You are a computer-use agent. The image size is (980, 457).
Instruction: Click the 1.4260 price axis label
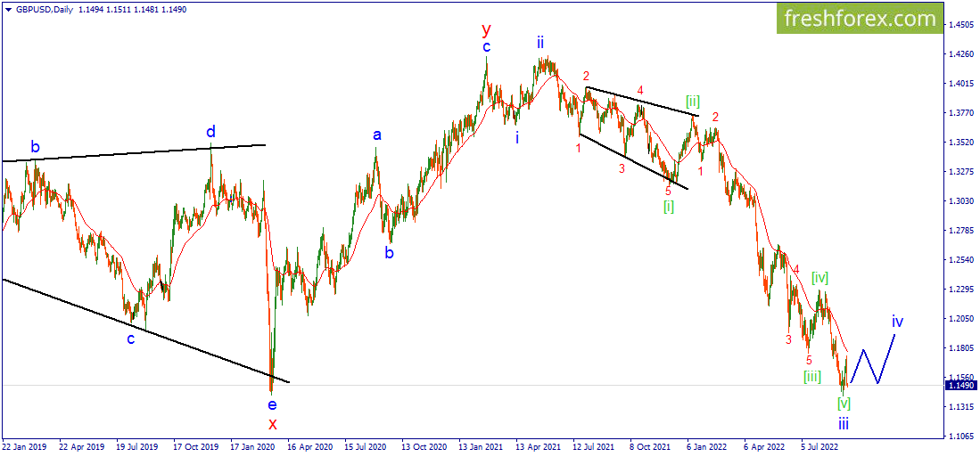click(x=961, y=54)
